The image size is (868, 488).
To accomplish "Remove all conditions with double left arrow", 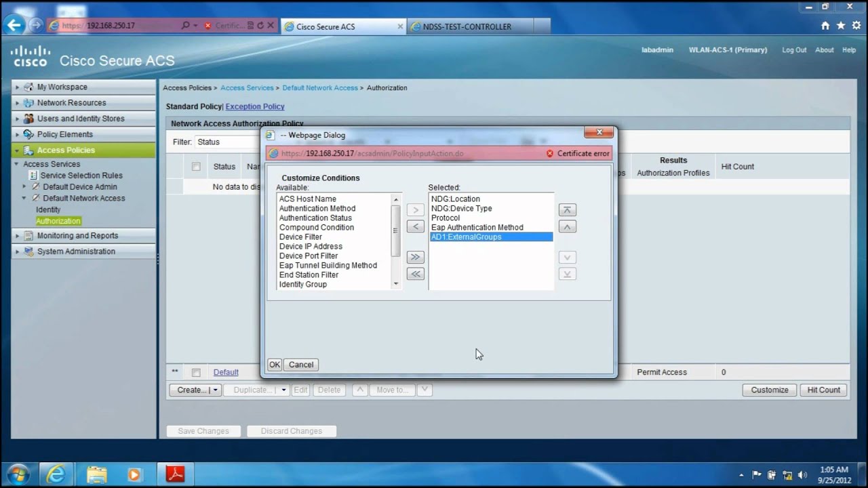I will [x=415, y=274].
